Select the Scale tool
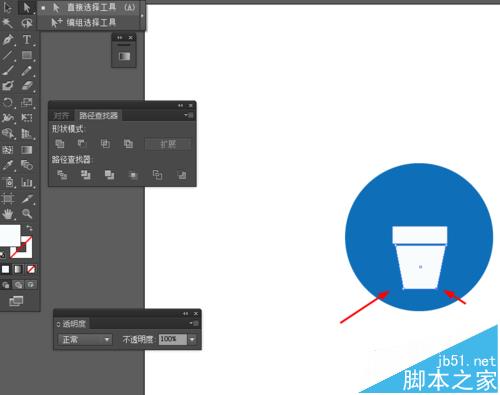The image size is (500, 395). (27, 102)
